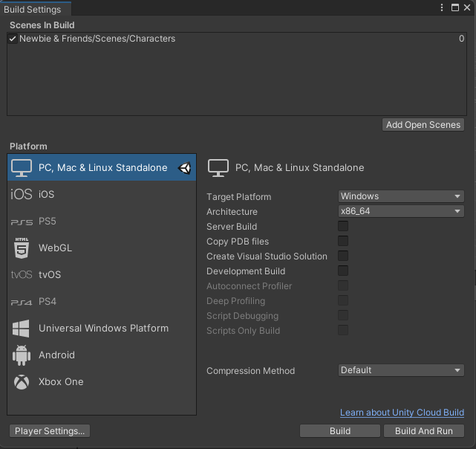
Task: Select the PS4 platform row
Action: [102, 302]
